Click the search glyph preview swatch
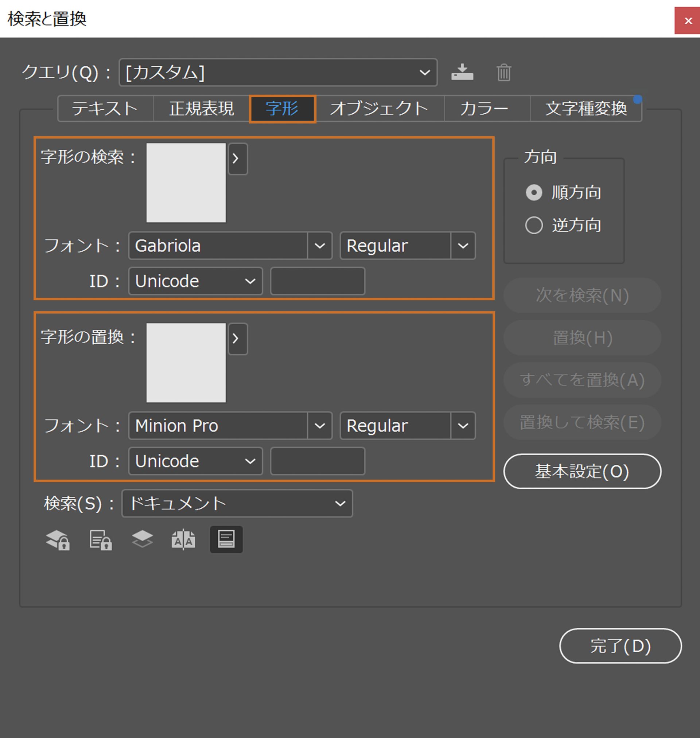Viewport: 700px width, 738px height. click(x=187, y=183)
